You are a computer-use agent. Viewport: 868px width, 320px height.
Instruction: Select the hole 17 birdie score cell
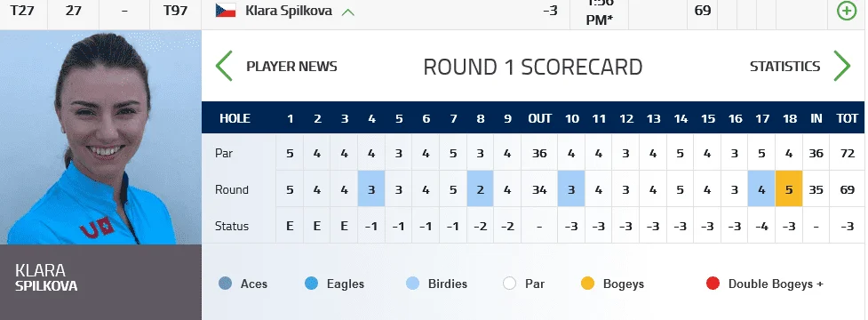[x=761, y=188]
